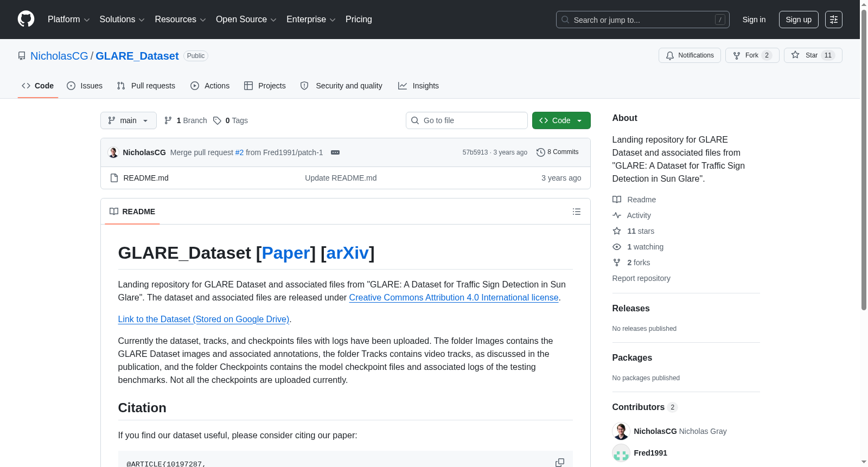View the 8 Commits history
Viewport: 868px width, 467px height.
(x=558, y=152)
